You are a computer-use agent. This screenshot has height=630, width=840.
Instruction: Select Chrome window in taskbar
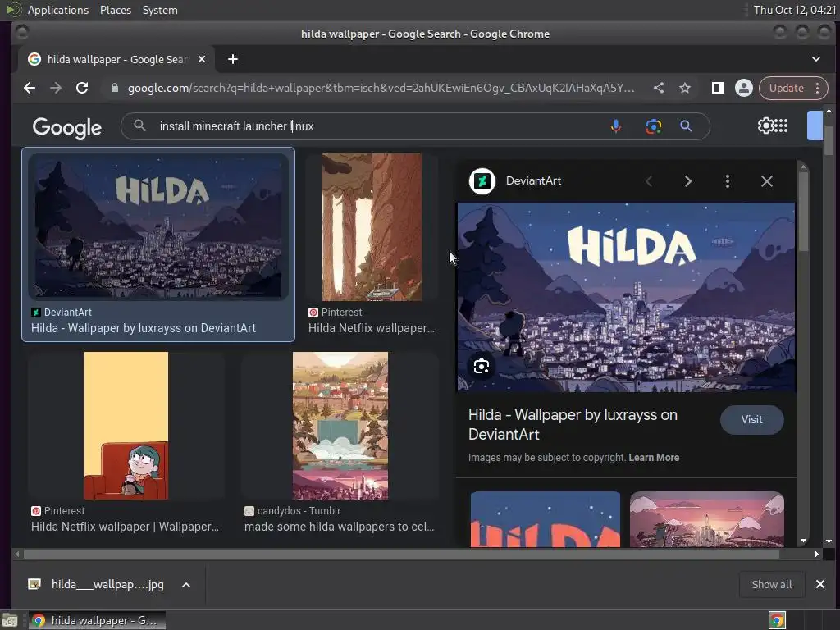pos(97,620)
